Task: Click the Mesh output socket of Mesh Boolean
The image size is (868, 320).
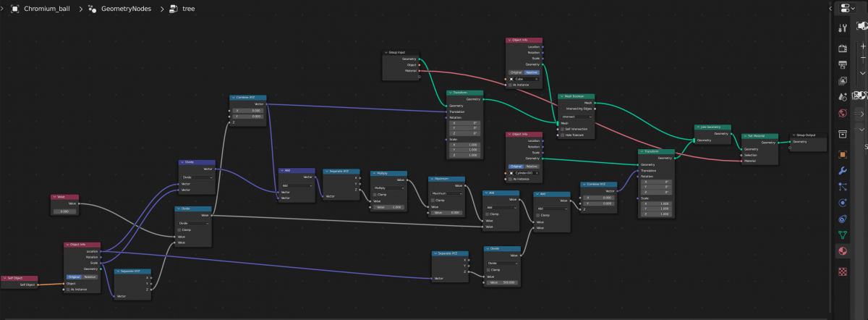Action: click(x=595, y=103)
